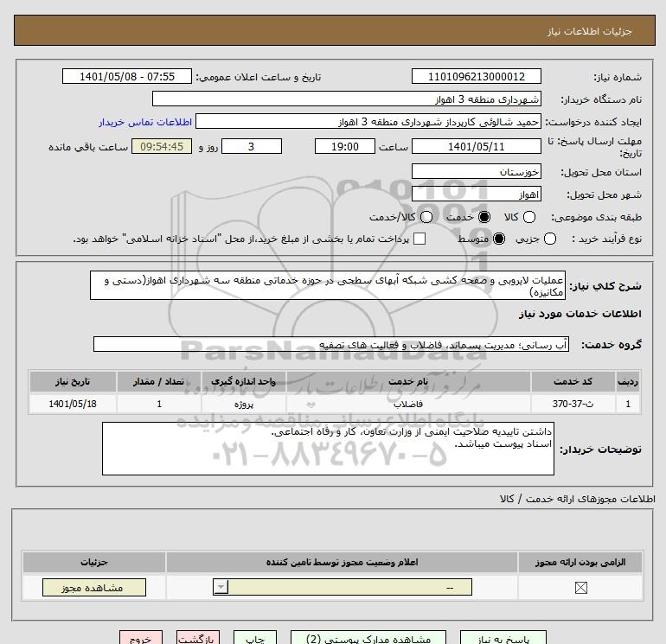Click the نام خدمت column header

408,381
